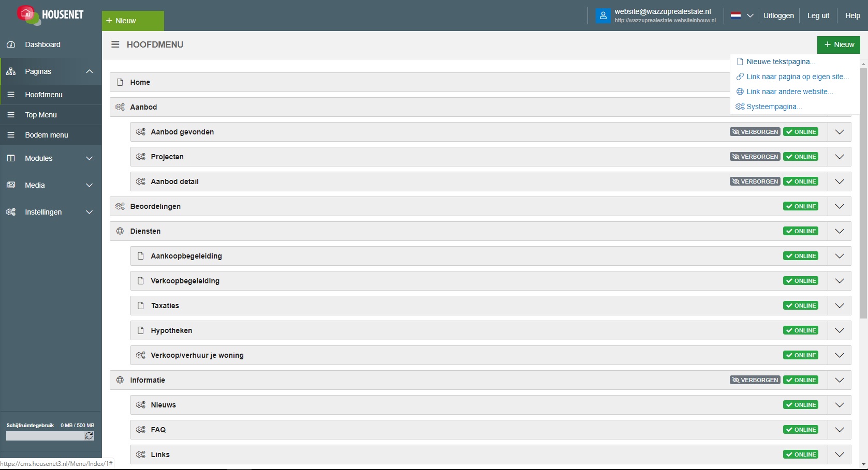Open Top Menu in sidebar

pos(51,115)
